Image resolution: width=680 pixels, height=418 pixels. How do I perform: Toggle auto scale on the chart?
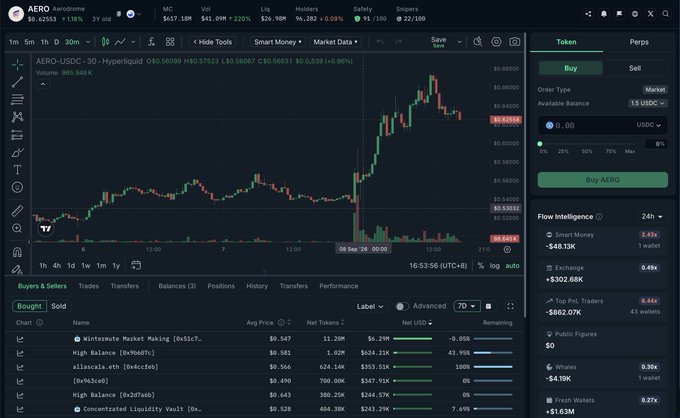(512, 265)
